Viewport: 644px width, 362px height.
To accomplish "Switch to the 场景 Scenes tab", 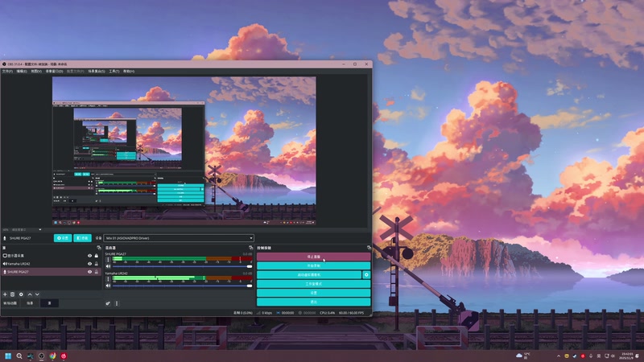I will [x=30, y=303].
